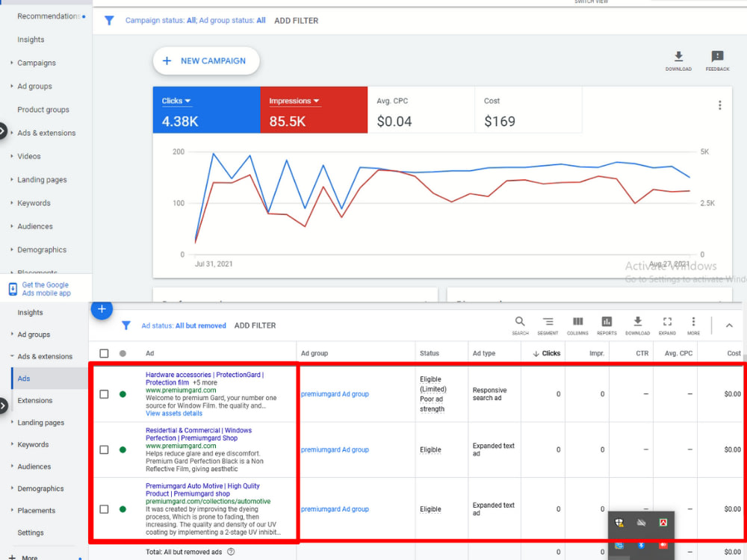This screenshot has width=747, height=560.
Task: Select Extensions in the lower sidebar
Action: [35, 400]
